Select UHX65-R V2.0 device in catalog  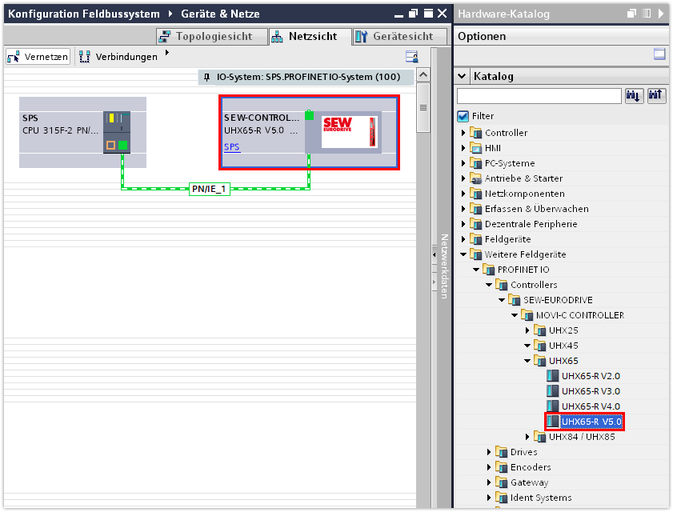[590, 376]
